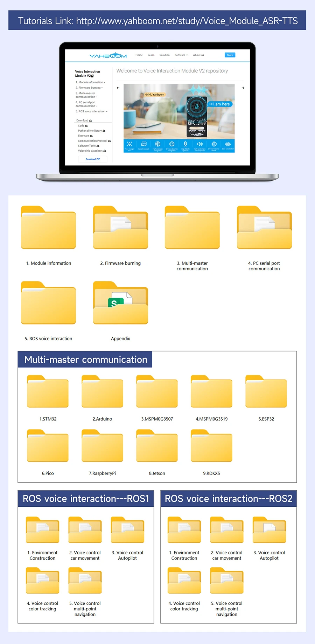
Task: Expand 3. Multi-master communication in sidebar
Action: [86, 95]
